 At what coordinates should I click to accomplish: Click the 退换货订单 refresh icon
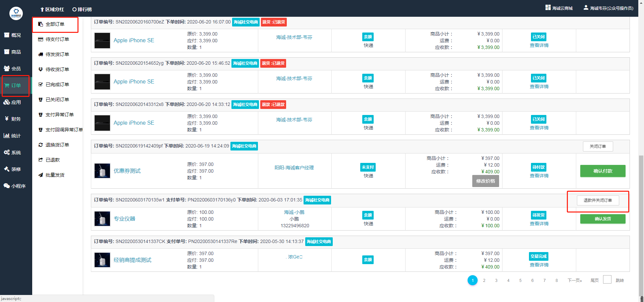41,145
